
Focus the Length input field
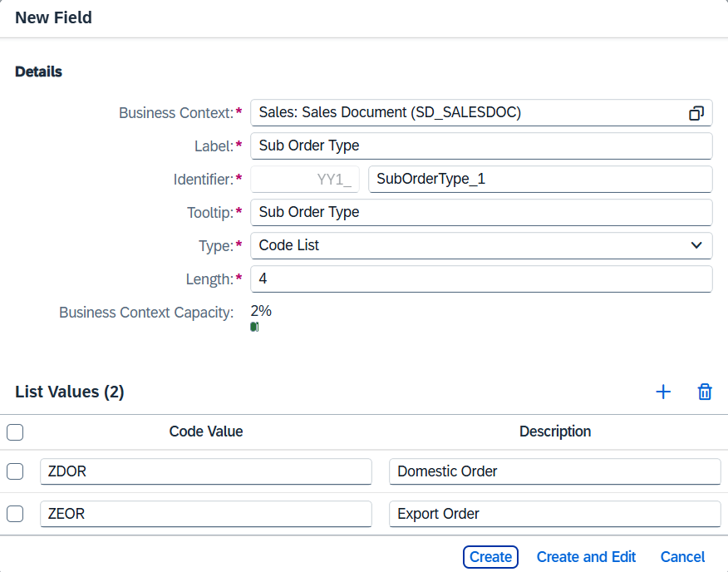coord(480,279)
